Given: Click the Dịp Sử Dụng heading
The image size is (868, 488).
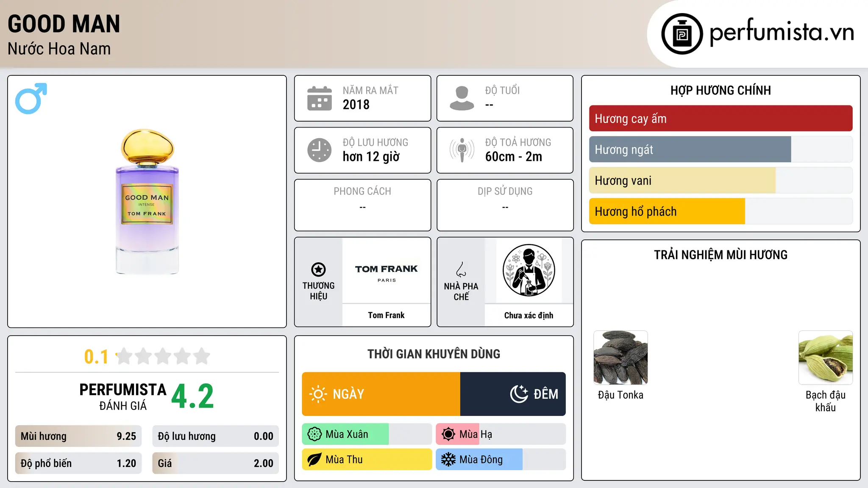Looking at the screenshot, I should pyautogui.click(x=505, y=191).
